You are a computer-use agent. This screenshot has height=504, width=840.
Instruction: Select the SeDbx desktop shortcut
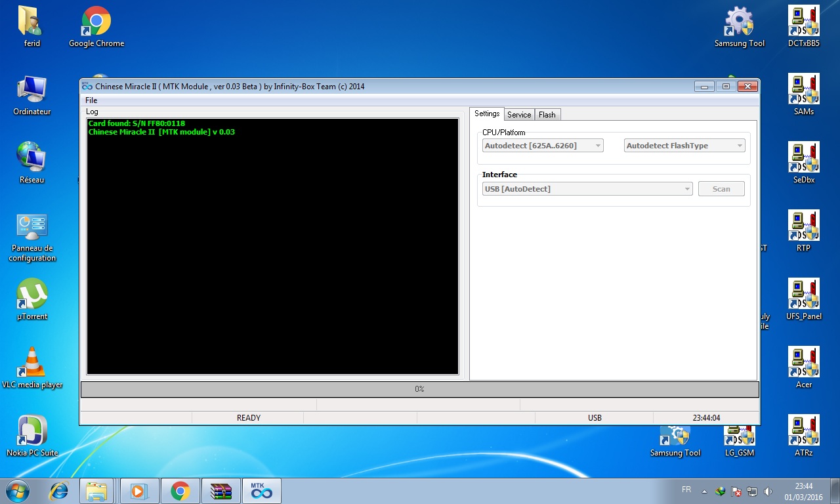pos(804,164)
